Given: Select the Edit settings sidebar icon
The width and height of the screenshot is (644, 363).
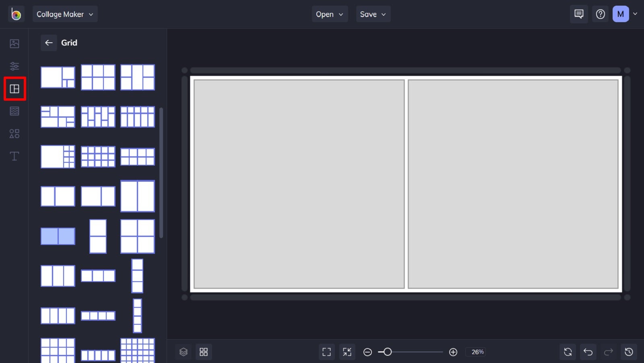Looking at the screenshot, I should 14,66.
